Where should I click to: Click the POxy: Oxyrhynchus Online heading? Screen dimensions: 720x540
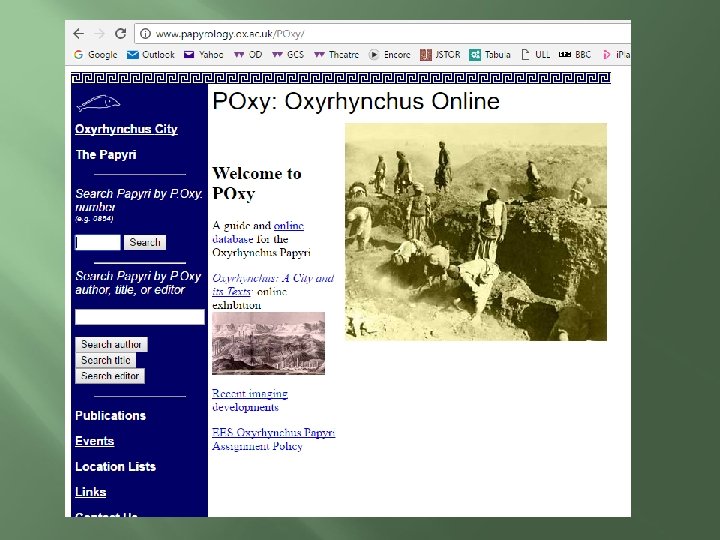click(356, 101)
